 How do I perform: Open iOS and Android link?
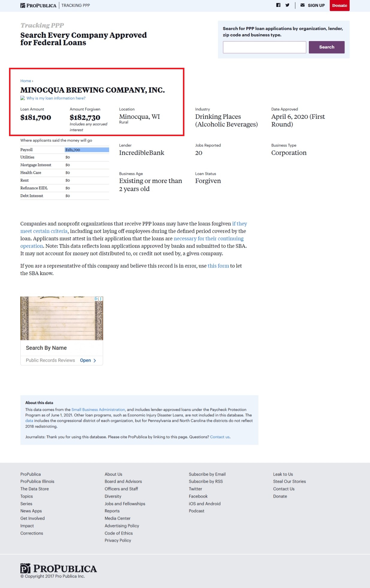pyautogui.click(x=204, y=504)
